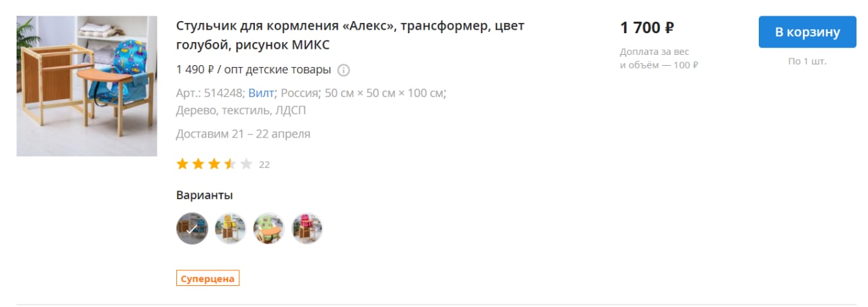868x307 pixels.
Task: Click the half-filled fourth rating star
Action: [230, 164]
